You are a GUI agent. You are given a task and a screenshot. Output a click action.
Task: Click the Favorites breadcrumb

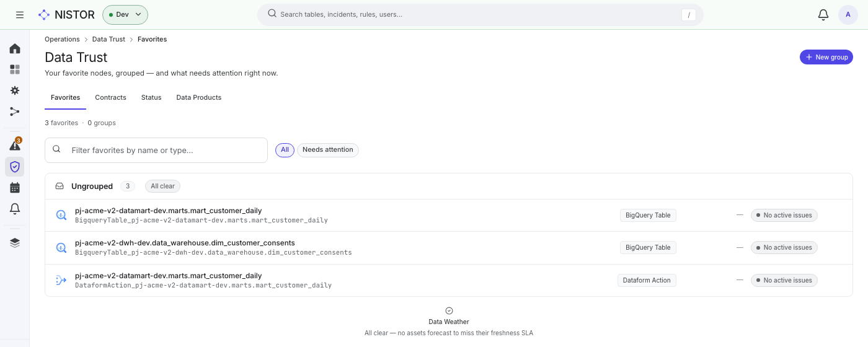pos(152,39)
